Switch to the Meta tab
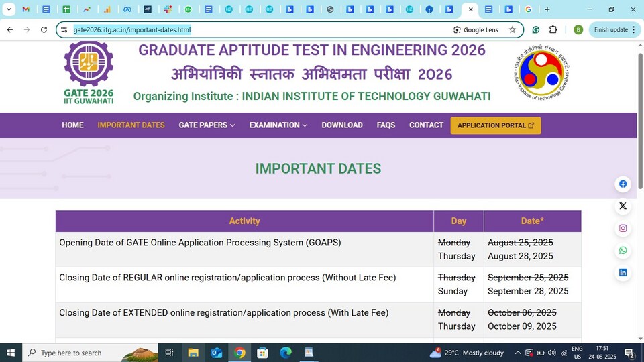The width and height of the screenshot is (644, 362). tap(127, 9)
